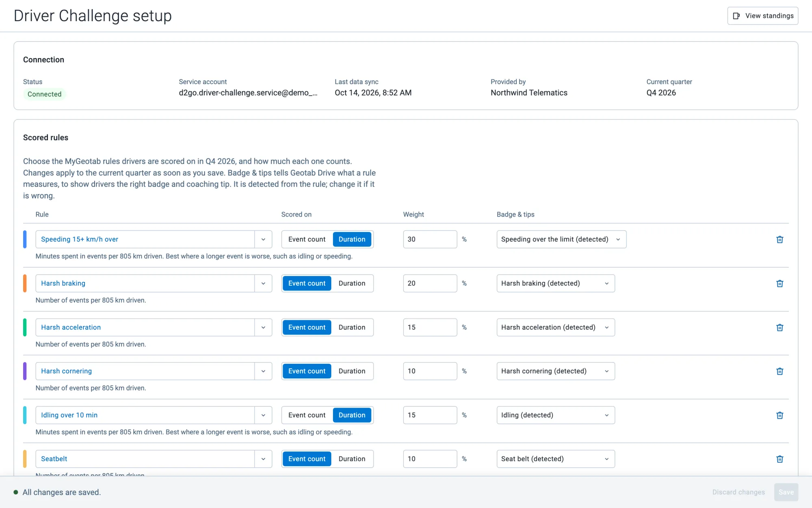Click the All changes are saved status
Viewport: 812px width, 508px height.
61,492
